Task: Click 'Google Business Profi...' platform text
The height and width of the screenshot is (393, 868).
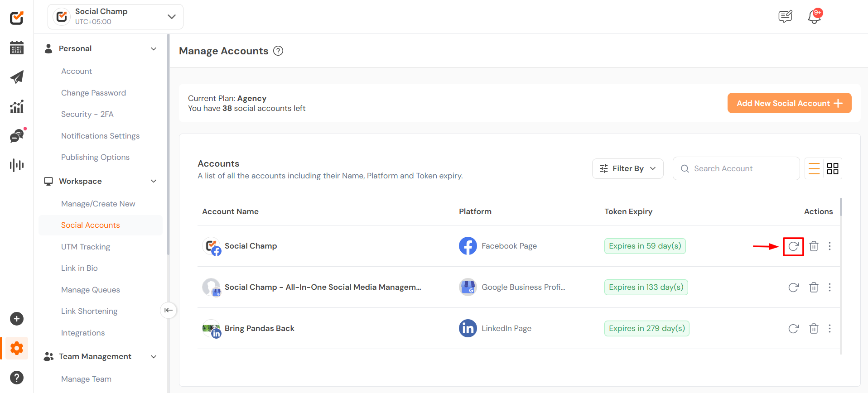Action: 523,287
